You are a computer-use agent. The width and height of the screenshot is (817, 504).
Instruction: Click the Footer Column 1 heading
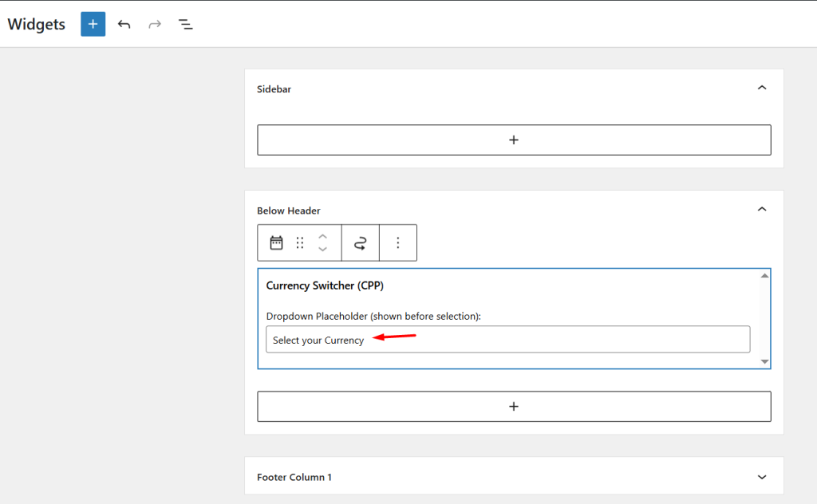click(294, 477)
